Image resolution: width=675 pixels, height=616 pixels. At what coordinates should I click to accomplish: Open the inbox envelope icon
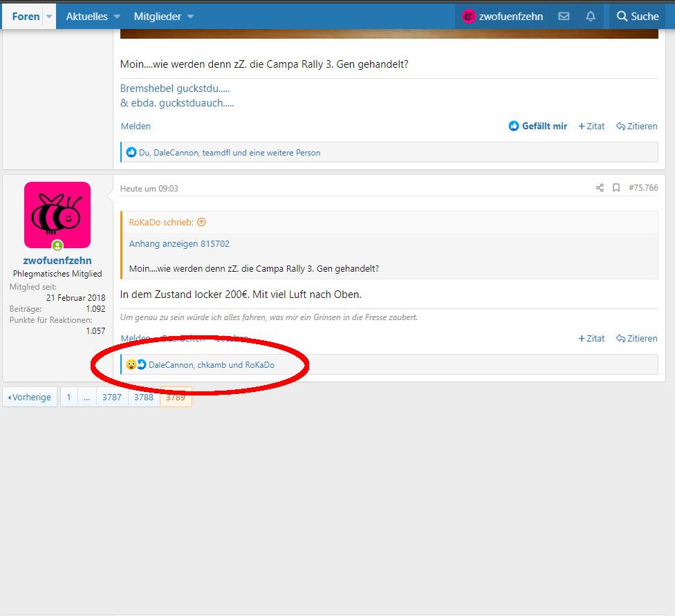coord(564,16)
